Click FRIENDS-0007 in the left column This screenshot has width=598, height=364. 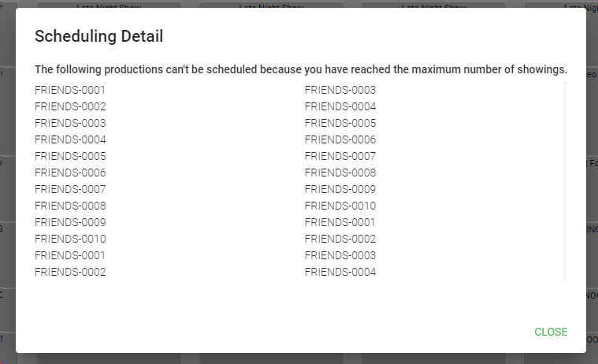pyautogui.click(x=70, y=189)
